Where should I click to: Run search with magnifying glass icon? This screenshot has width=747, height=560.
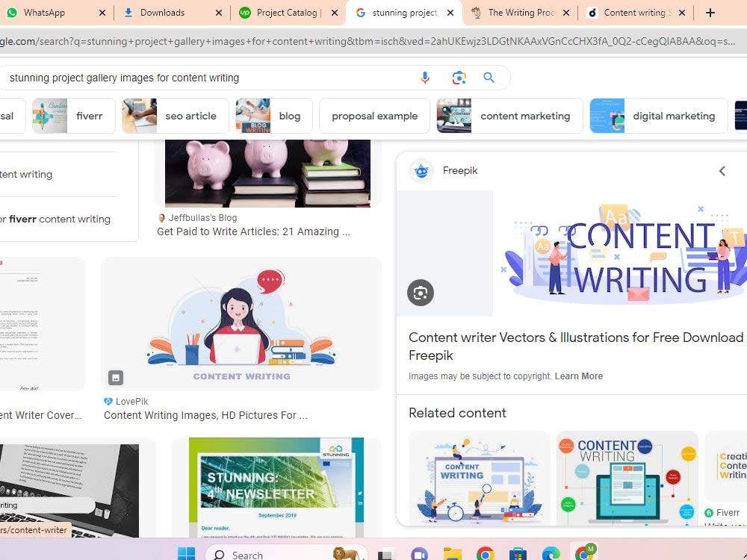(x=489, y=78)
